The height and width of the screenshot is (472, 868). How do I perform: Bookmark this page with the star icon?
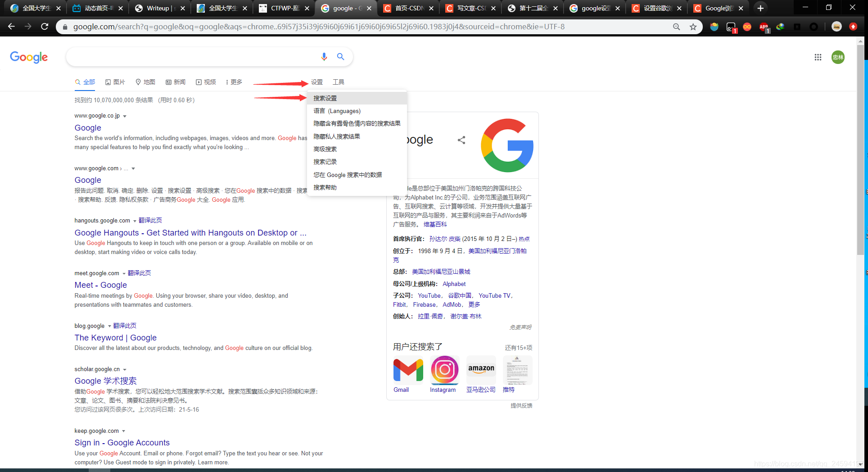[693, 27]
